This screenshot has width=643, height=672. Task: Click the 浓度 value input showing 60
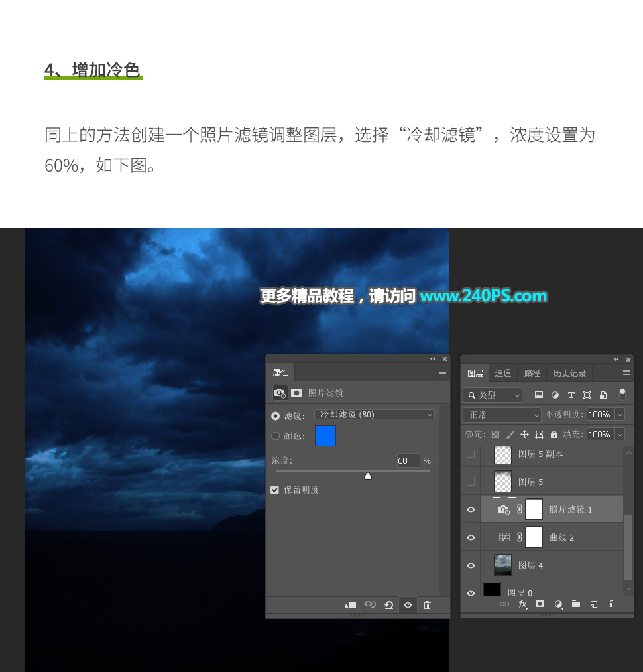408,460
